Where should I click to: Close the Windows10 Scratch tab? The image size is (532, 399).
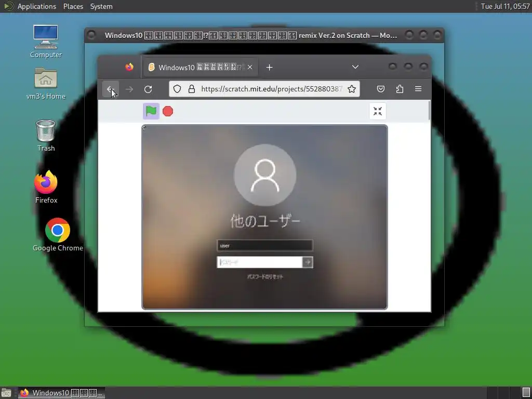pyautogui.click(x=250, y=67)
